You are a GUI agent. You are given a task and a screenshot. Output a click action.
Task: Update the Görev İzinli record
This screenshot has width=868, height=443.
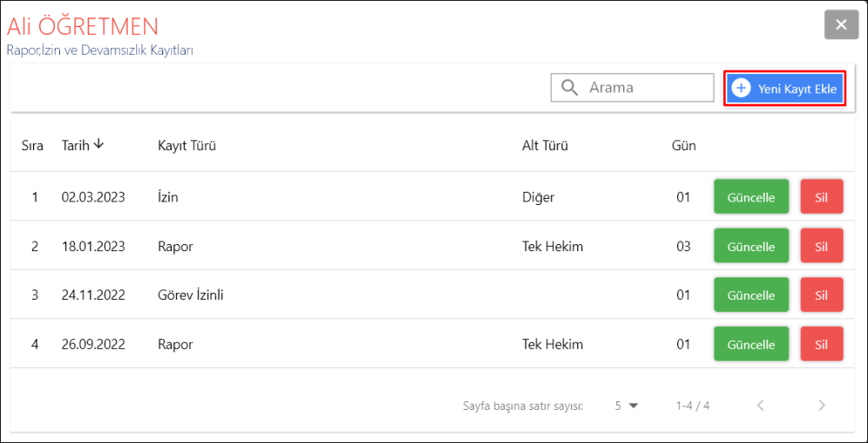[x=751, y=295]
